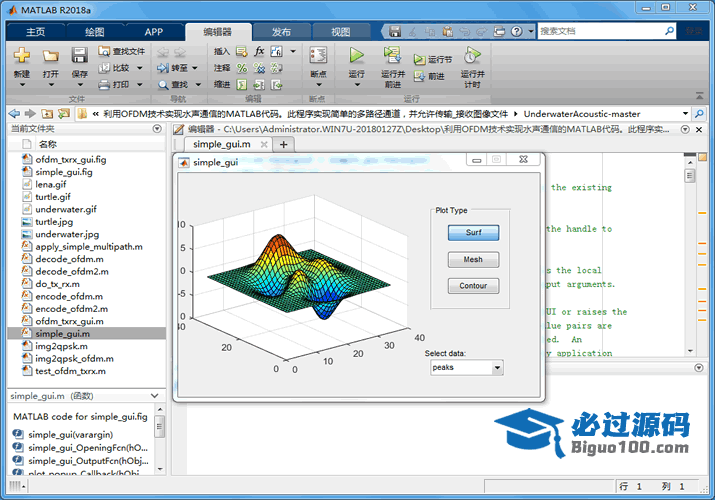Close the simple_gui.m tab with its x

[x=264, y=144]
